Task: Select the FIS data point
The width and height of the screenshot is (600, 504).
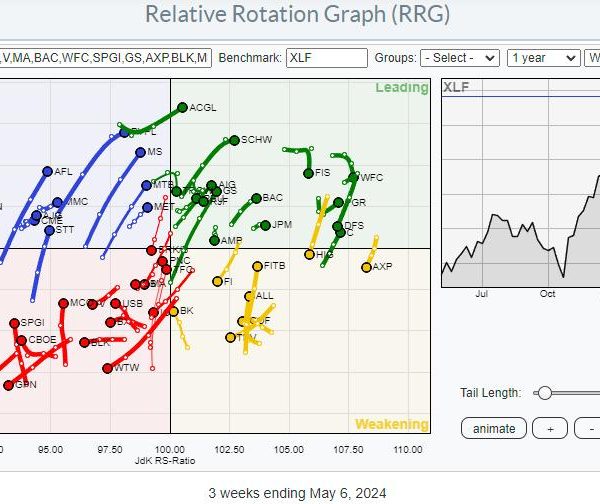Action: click(x=308, y=173)
